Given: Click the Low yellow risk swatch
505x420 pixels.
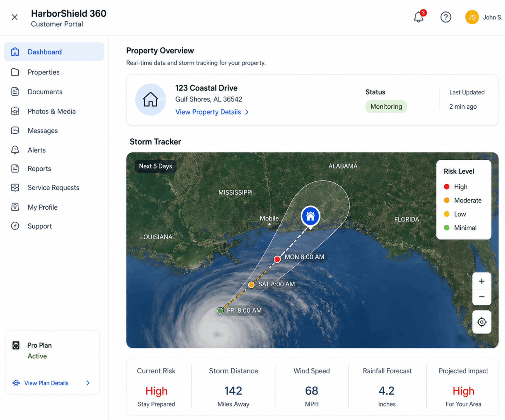Looking at the screenshot, I should (446, 214).
